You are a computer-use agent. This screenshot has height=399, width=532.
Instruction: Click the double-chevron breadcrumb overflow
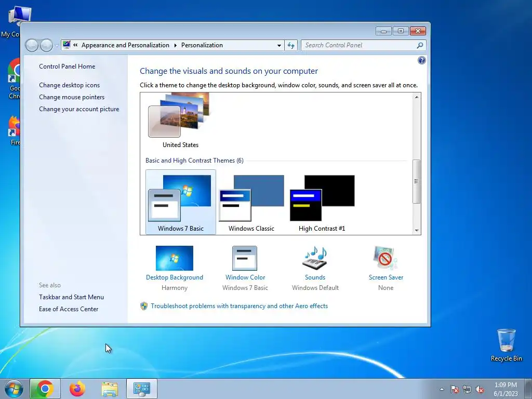(x=75, y=45)
